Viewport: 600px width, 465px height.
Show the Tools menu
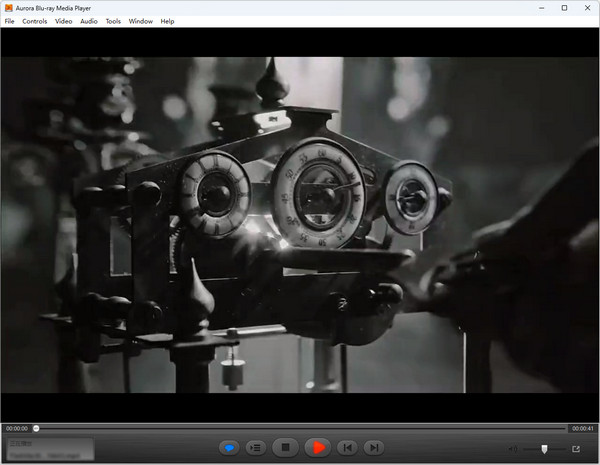(x=113, y=21)
